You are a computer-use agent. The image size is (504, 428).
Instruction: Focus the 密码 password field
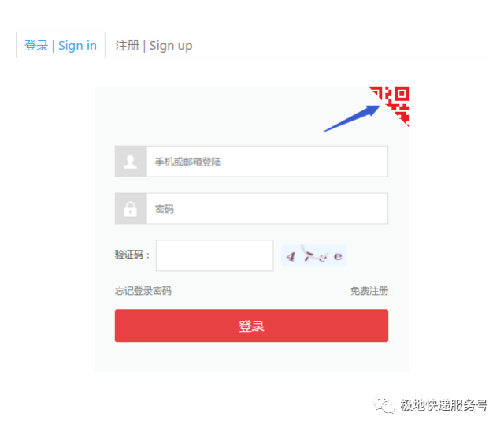point(267,209)
